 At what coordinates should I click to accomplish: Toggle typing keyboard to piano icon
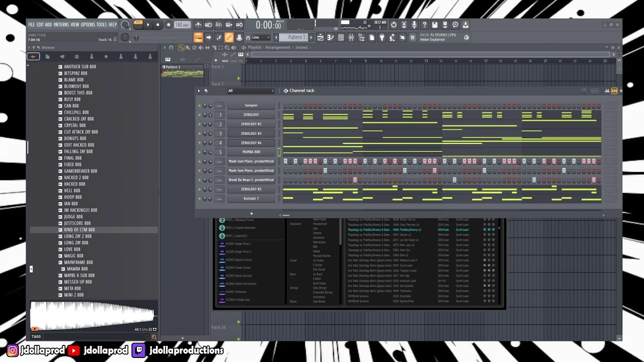(198, 37)
